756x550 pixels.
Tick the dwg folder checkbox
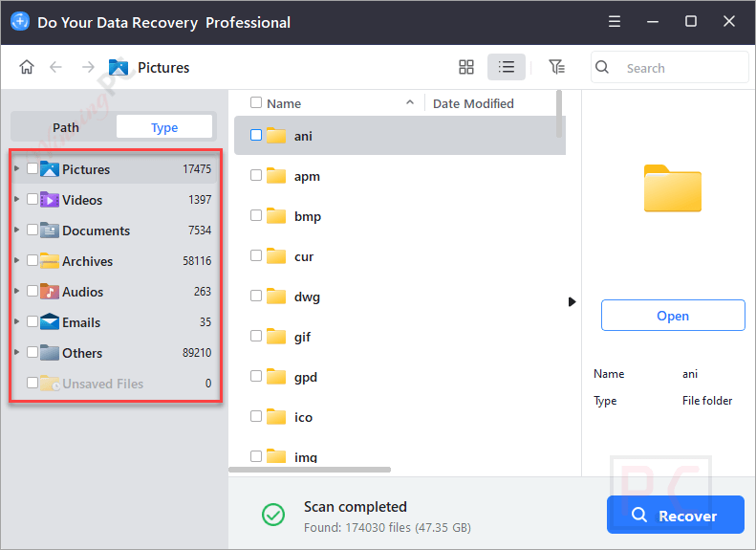click(x=256, y=296)
